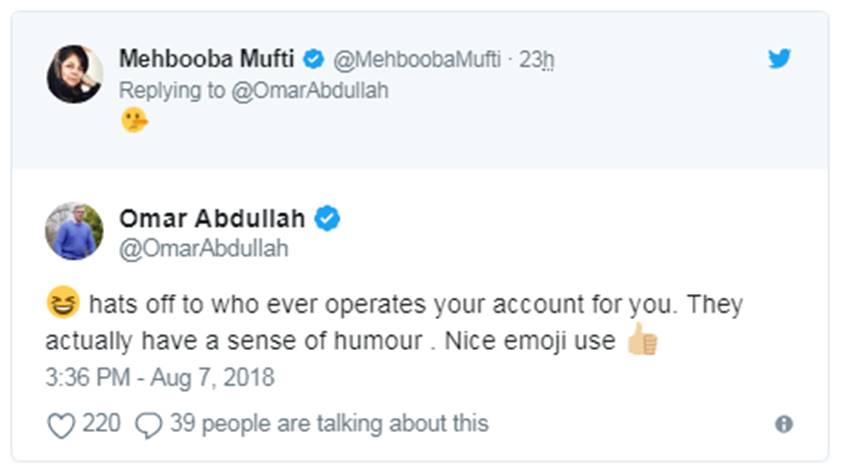
Task: Click the reply speech bubble icon
Action: point(149,425)
